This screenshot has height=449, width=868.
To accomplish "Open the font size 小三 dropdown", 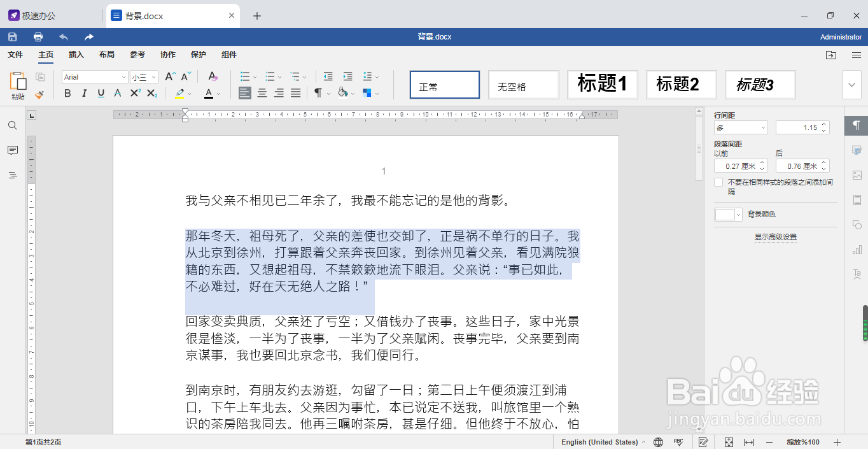I will pyautogui.click(x=154, y=77).
